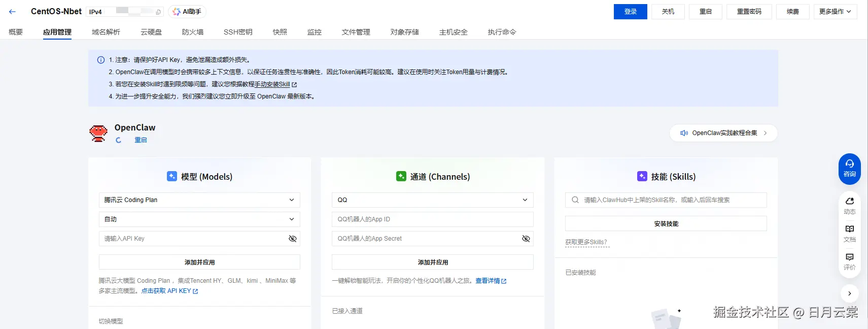Click external link icon beside 点击获取 API KEY
The image size is (868, 329).
click(x=195, y=291)
